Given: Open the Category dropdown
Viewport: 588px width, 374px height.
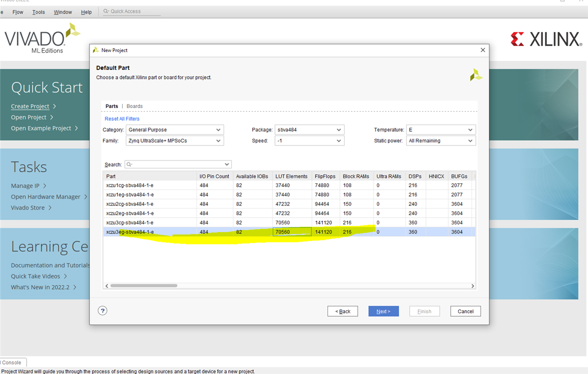Looking at the screenshot, I should coord(175,130).
